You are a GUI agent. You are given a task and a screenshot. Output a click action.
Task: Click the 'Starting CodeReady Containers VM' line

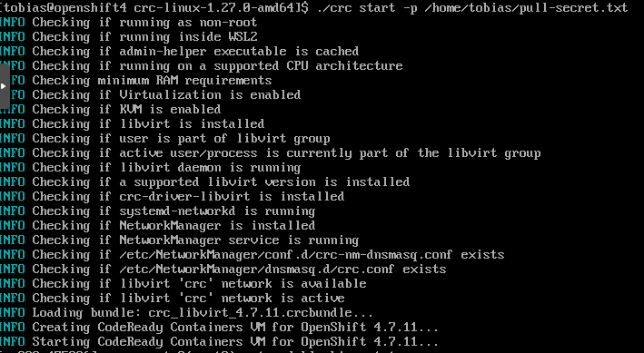(219, 342)
